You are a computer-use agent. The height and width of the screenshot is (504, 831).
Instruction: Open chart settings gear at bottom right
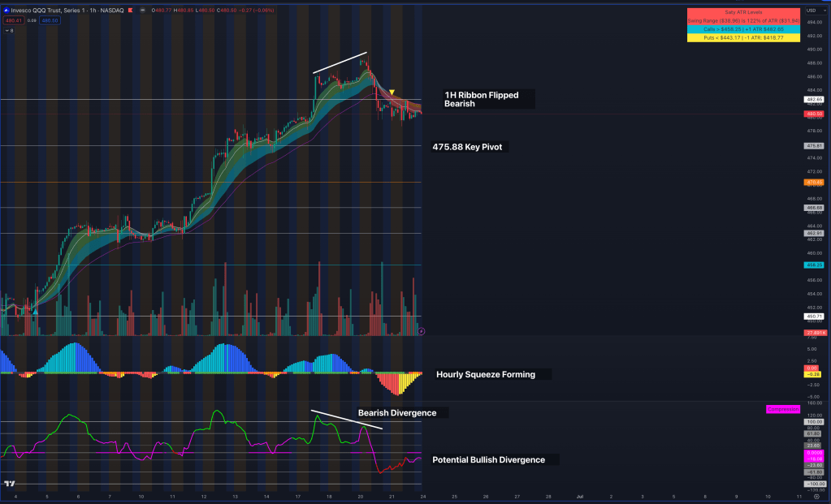point(816,495)
